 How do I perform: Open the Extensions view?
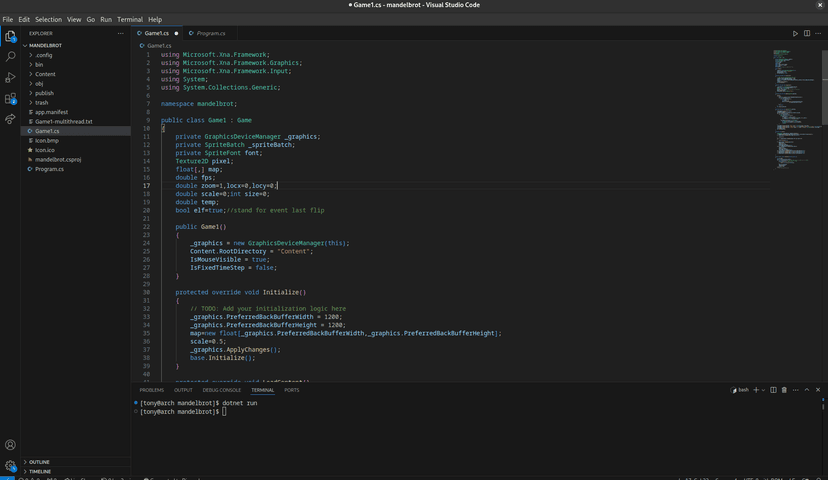coord(11,99)
